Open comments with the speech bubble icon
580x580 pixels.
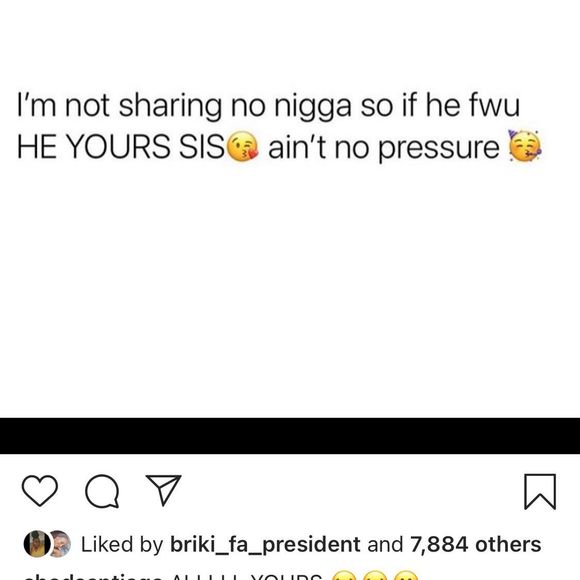102,491
